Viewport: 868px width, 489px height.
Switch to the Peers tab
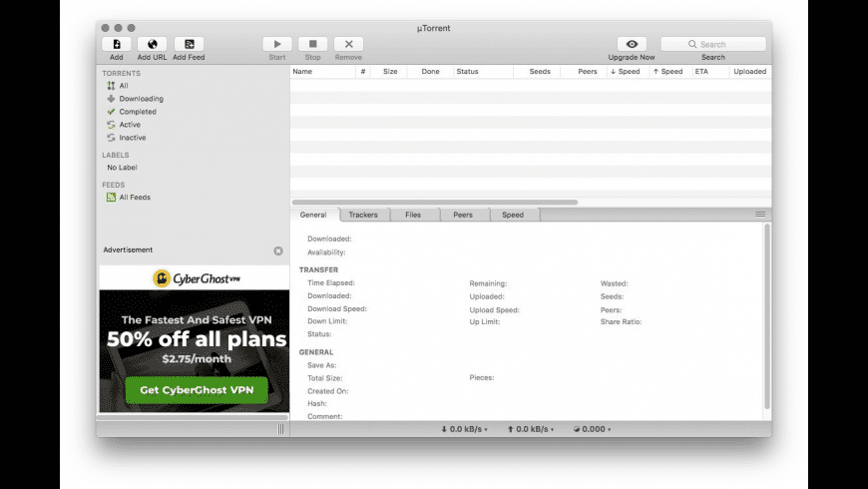463,215
